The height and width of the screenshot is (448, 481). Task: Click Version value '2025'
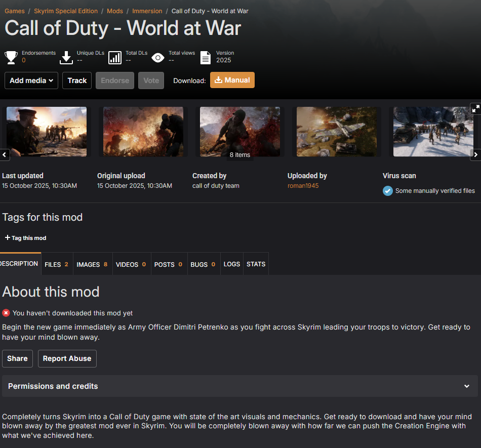tap(224, 60)
